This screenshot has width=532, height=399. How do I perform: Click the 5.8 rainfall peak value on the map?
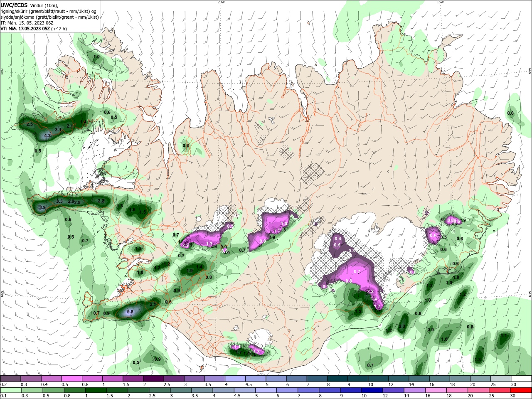click(x=130, y=312)
